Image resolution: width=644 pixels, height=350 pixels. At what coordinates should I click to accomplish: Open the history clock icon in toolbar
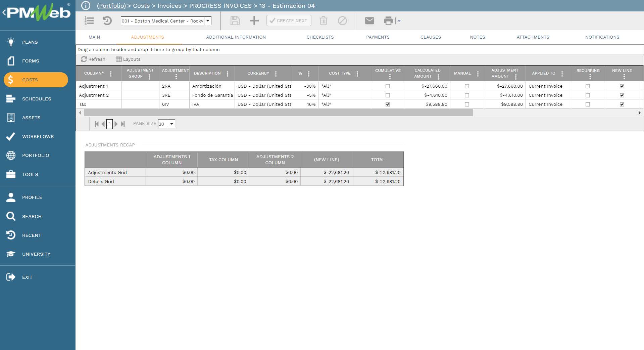[x=107, y=21]
